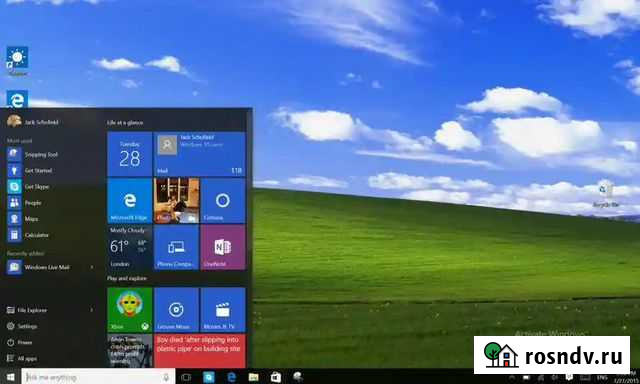Open the Groove Music tile
640x384 pixels.
(x=176, y=310)
